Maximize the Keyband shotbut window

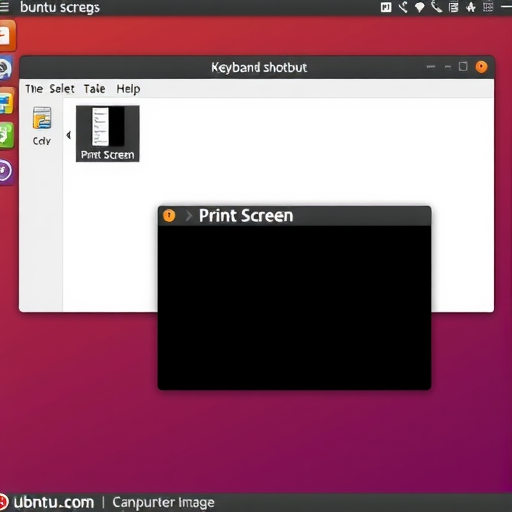point(463,67)
